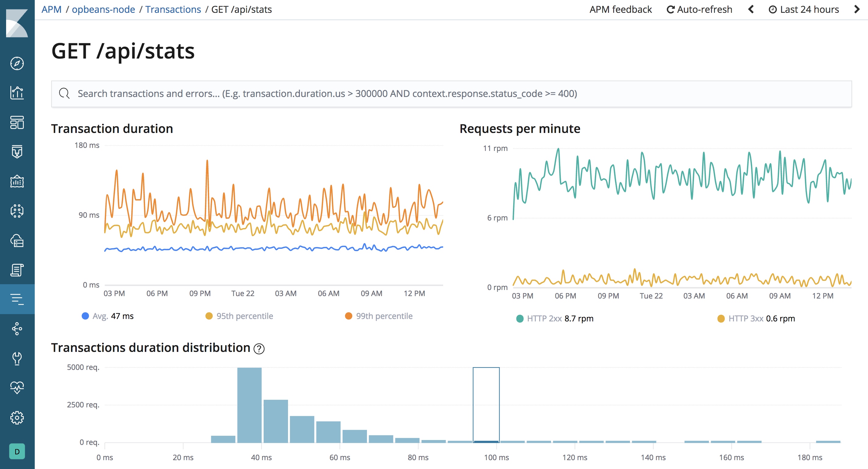Screen dimensions: 868x469
Task: Navigate to the Transactions breadcrumb
Action: tap(173, 9)
